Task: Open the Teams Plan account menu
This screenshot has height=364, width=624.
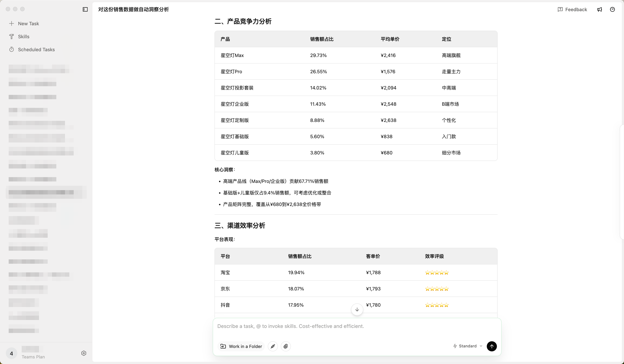Action: [33, 357]
